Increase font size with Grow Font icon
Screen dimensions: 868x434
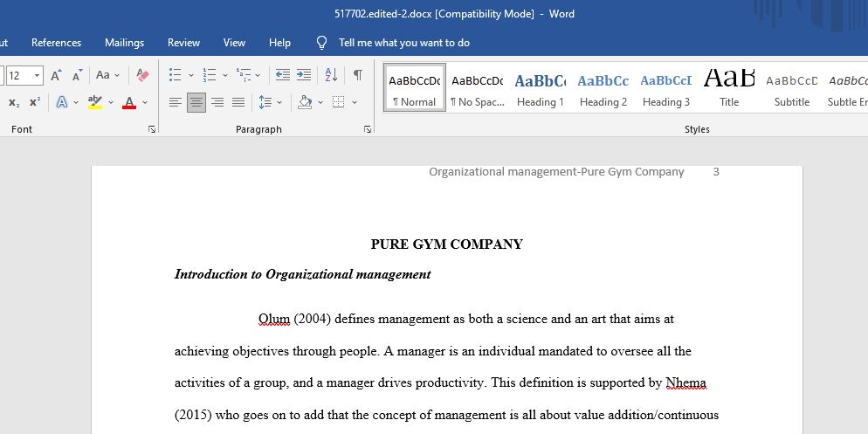(x=56, y=75)
